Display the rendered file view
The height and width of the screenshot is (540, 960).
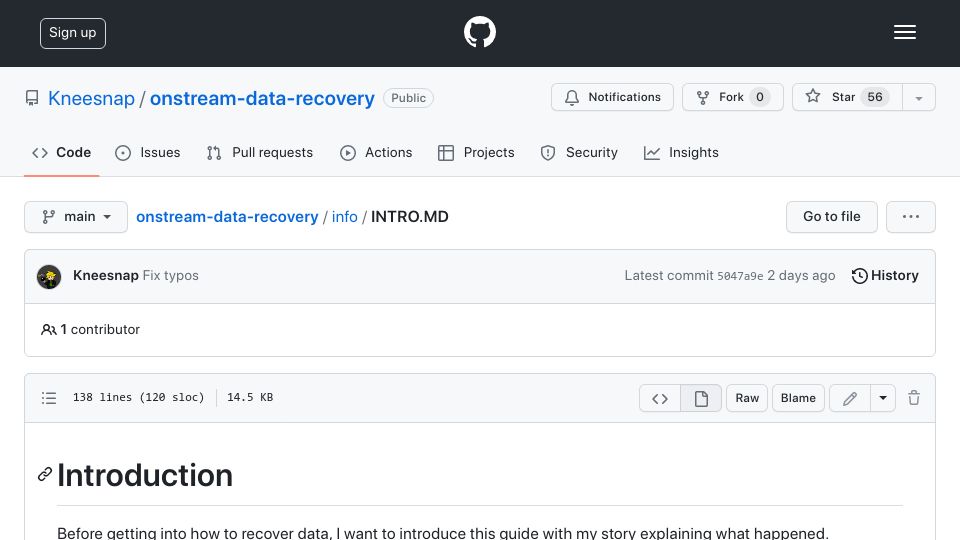[x=701, y=399]
